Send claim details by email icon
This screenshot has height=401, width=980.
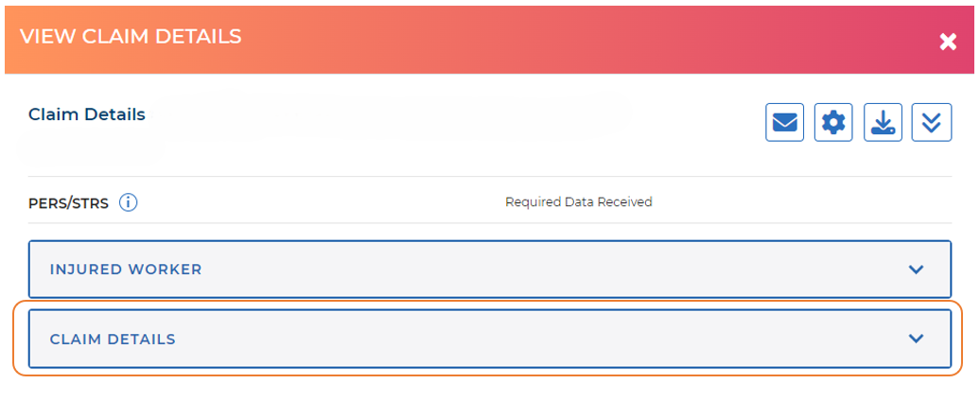pos(784,123)
